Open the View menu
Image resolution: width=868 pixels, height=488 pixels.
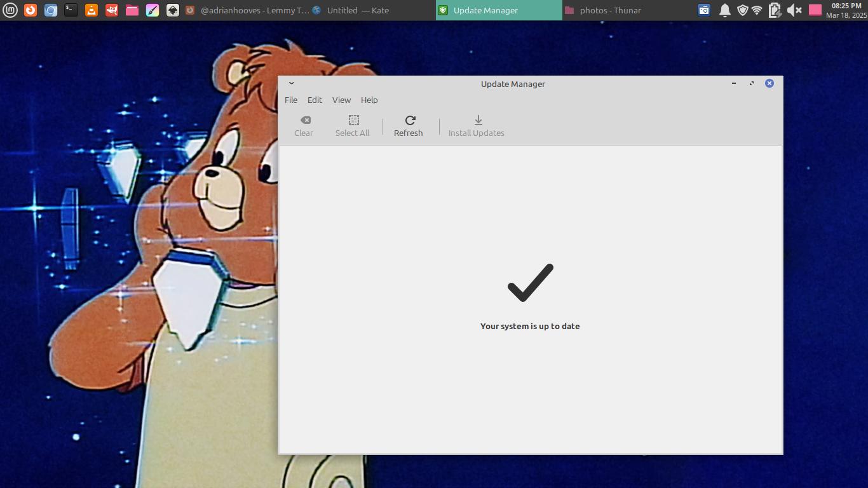coord(341,100)
